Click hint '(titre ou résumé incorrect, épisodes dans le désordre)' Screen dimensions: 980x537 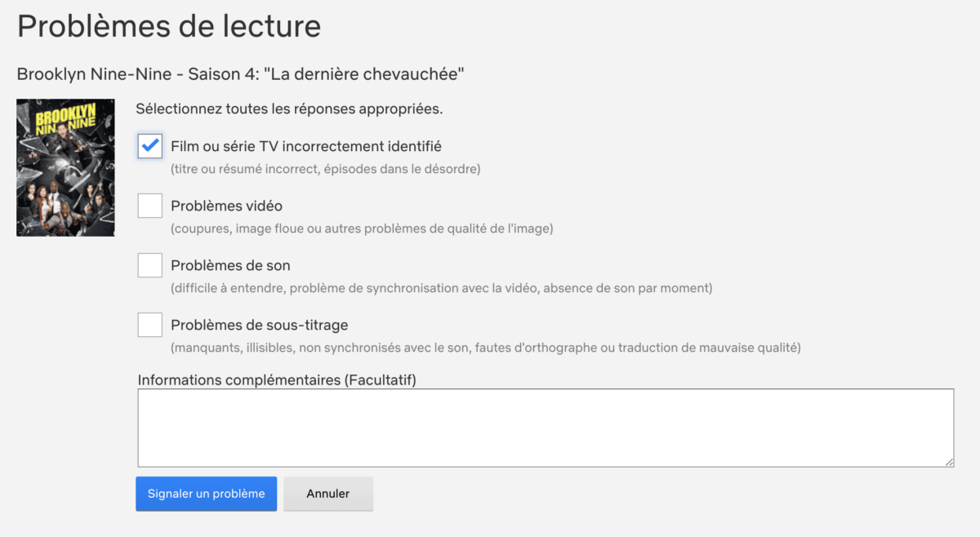[326, 169]
